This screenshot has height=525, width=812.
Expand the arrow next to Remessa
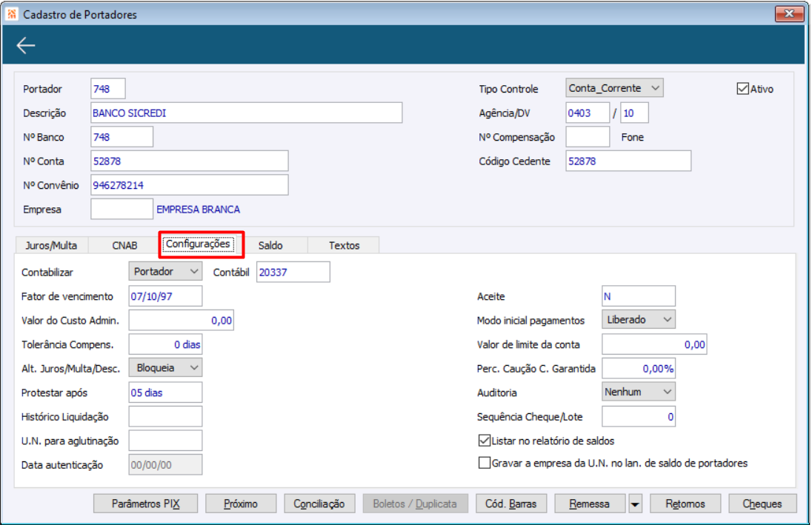(x=635, y=504)
